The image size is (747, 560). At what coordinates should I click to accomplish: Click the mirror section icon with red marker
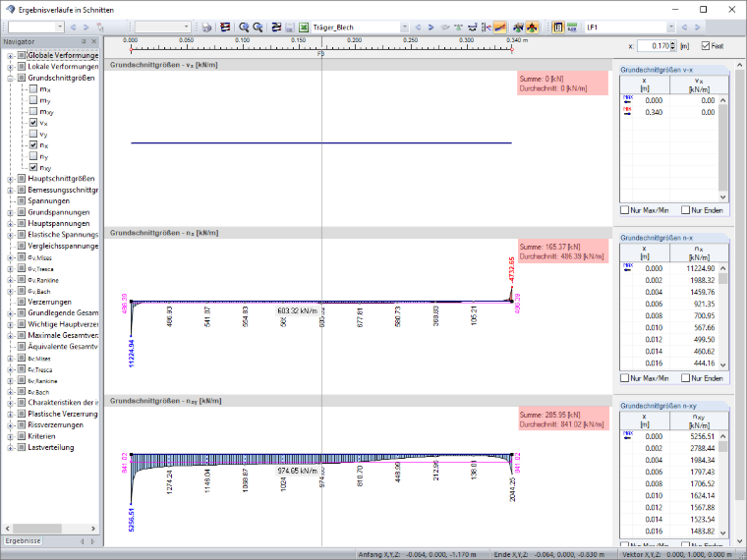pyautogui.click(x=486, y=28)
